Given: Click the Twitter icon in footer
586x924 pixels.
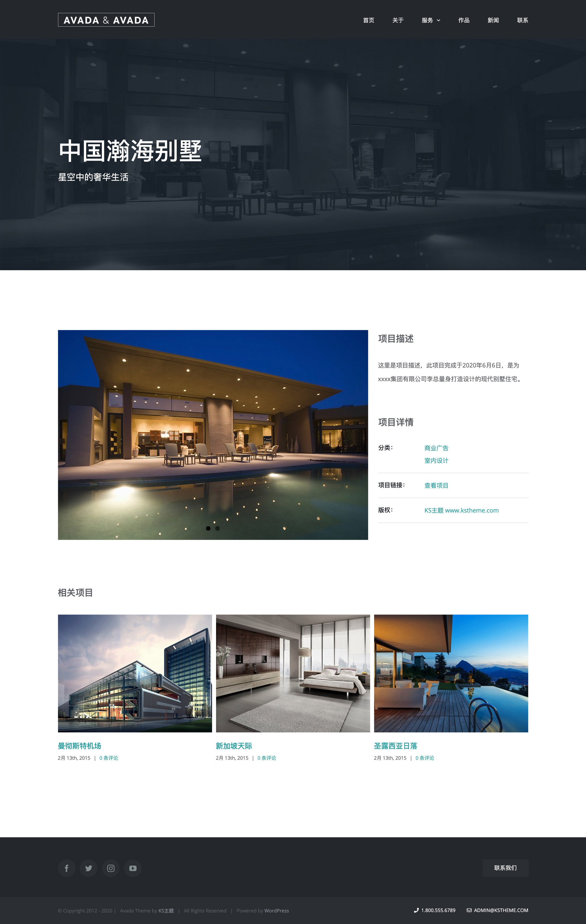Looking at the screenshot, I should (89, 868).
